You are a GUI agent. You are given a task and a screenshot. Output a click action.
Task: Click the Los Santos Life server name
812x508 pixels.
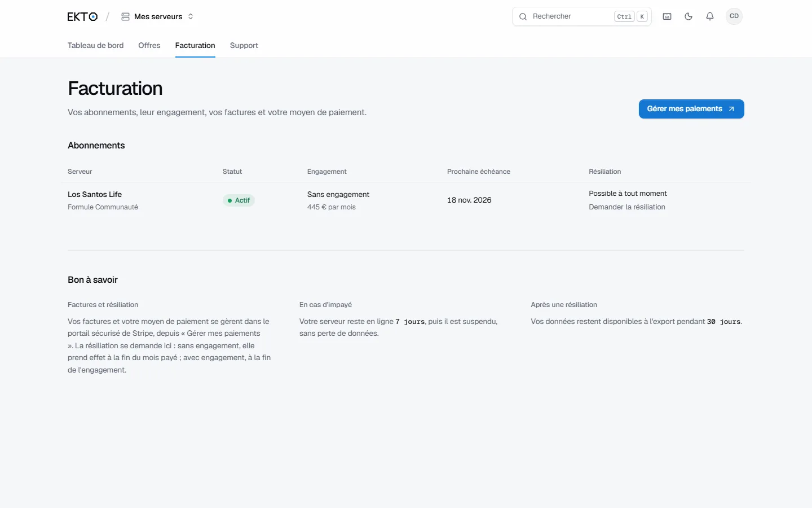click(95, 194)
